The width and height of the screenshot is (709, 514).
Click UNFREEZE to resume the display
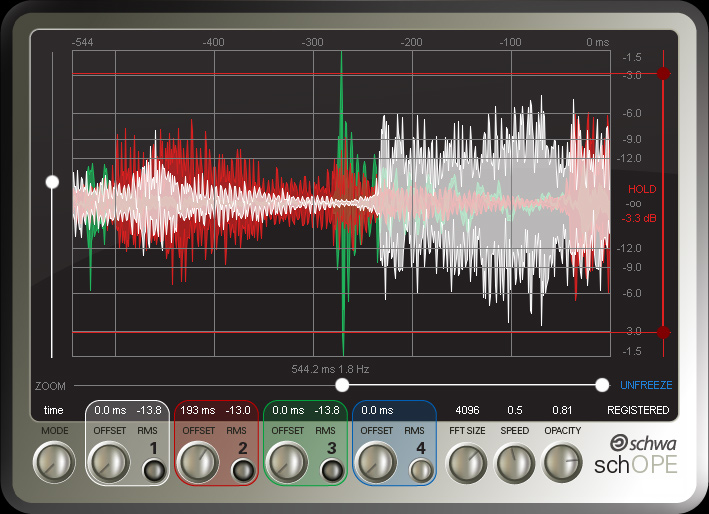point(645,385)
